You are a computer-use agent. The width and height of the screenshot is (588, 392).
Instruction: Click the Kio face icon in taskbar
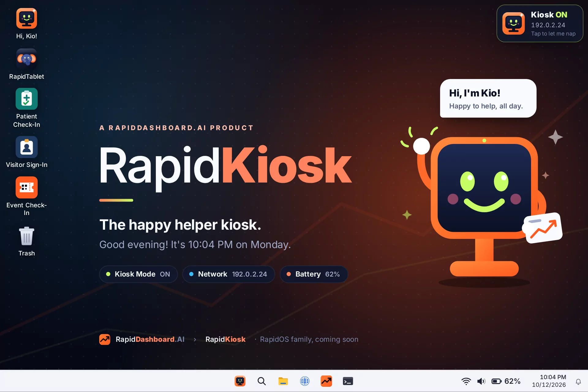click(240, 381)
